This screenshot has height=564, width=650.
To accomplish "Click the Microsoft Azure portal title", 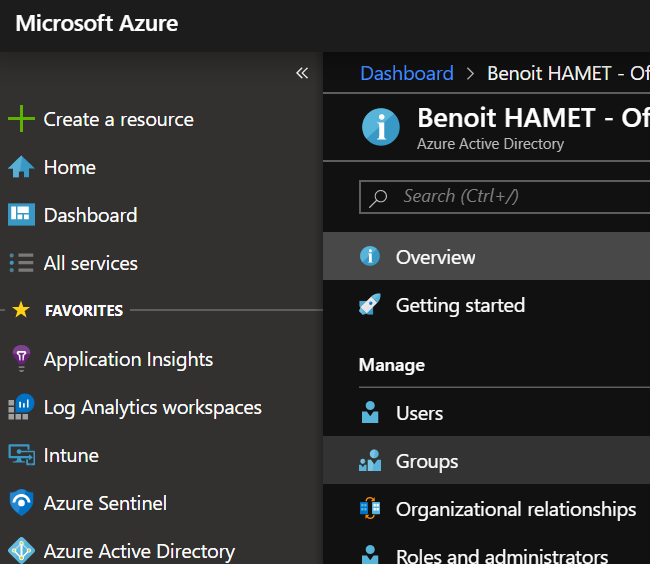I will coord(97,23).
